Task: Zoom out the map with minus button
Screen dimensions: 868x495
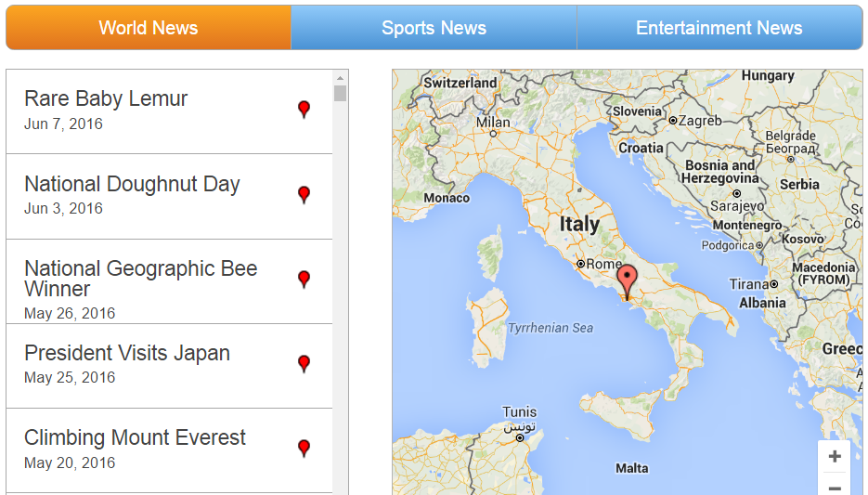Action: 835,488
